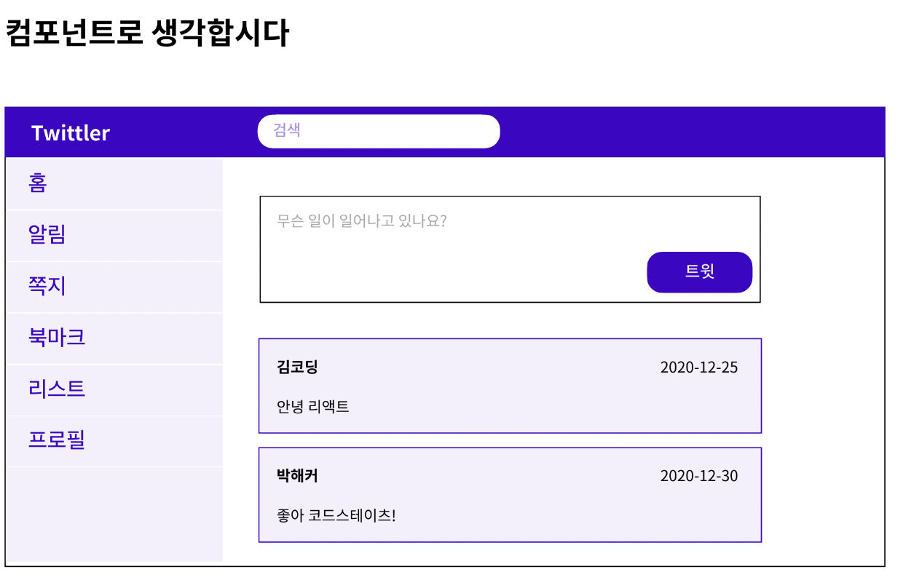Click the 검색 search input field
This screenshot has height=588, width=903.
pyautogui.click(x=378, y=131)
